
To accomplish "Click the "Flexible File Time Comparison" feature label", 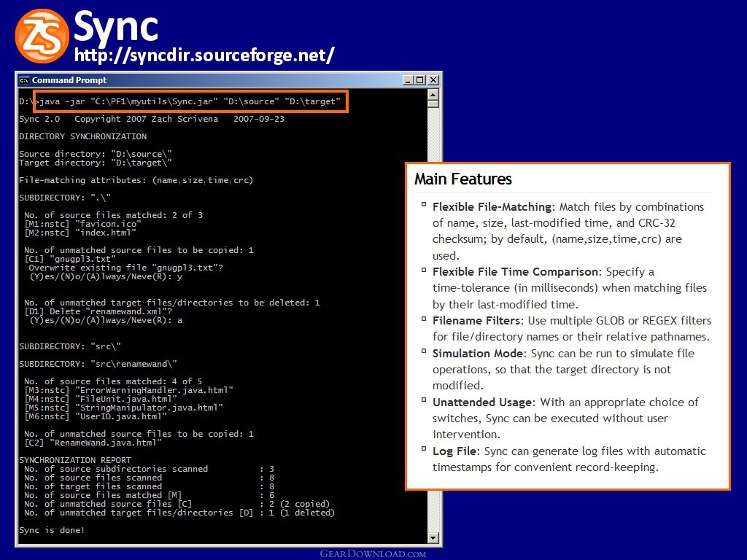I will click(x=516, y=272).
